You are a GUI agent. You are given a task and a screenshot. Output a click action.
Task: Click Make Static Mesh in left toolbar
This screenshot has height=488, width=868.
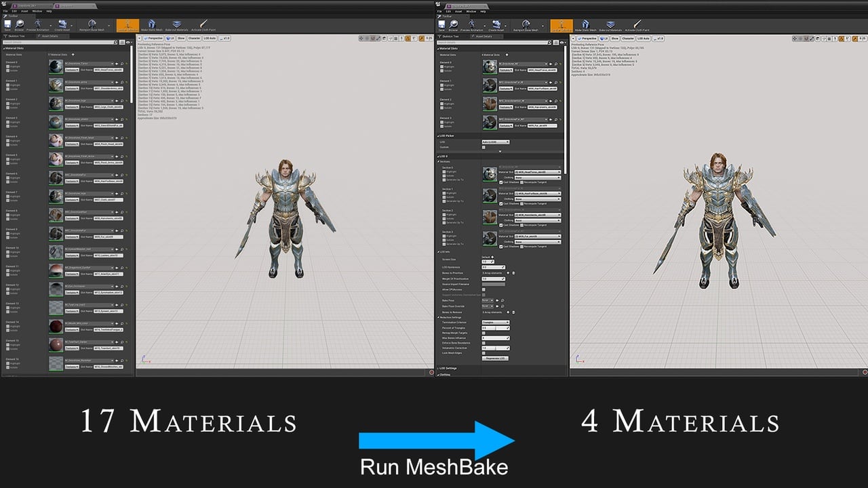151,26
